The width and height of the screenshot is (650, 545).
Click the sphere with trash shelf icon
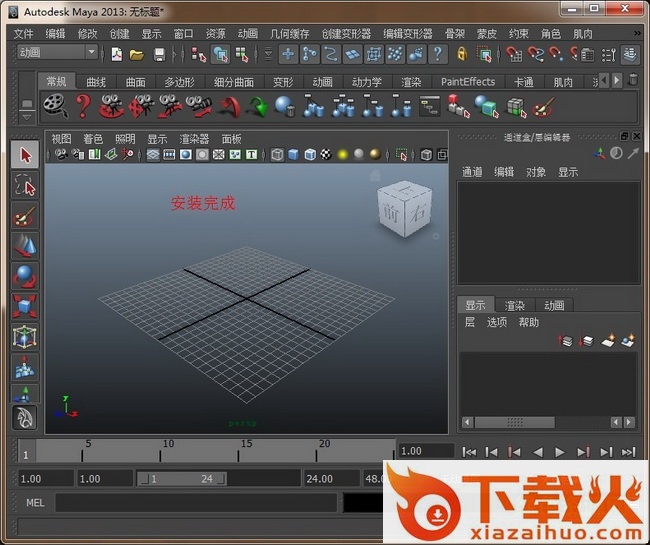(x=285, y=106)
